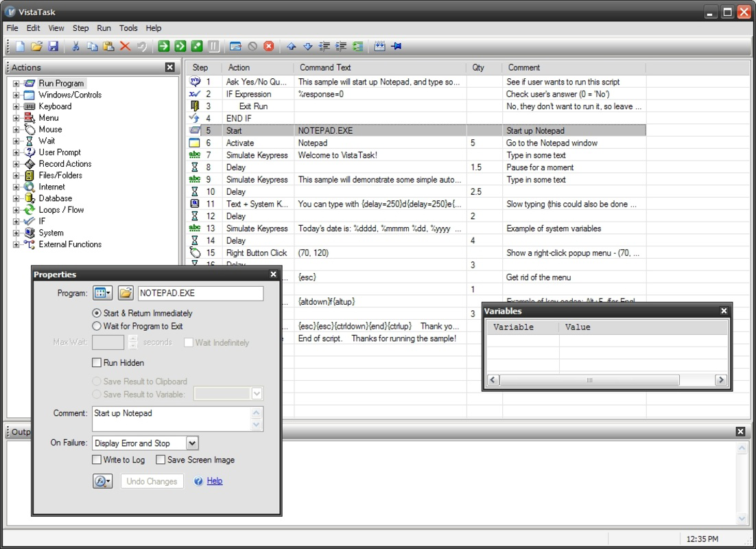Select step 7 Simulate Keypress row
Image resolution: width=756 pixels, height=549 pixels.
(x=416, y=155)
